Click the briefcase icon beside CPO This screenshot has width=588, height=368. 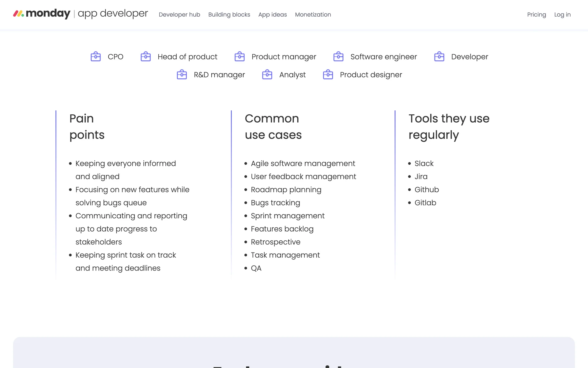tap(96, 57)
